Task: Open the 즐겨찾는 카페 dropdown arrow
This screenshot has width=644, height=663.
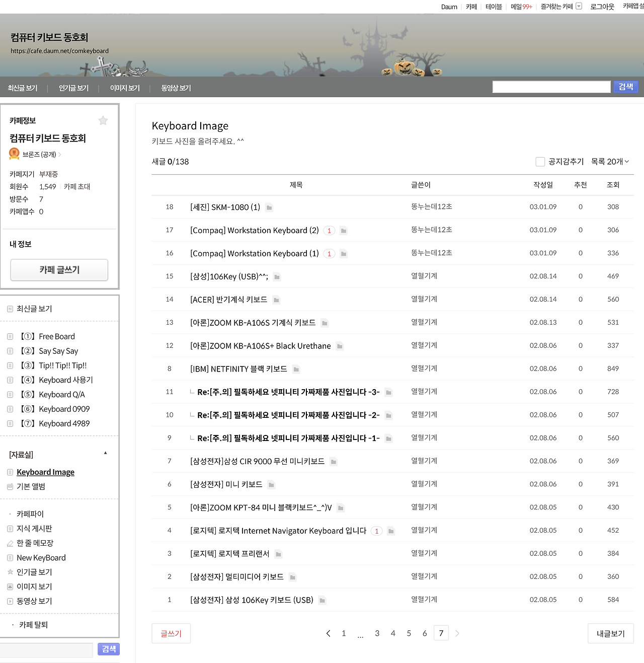Action: pyautogui.click(x=579, y=6)
